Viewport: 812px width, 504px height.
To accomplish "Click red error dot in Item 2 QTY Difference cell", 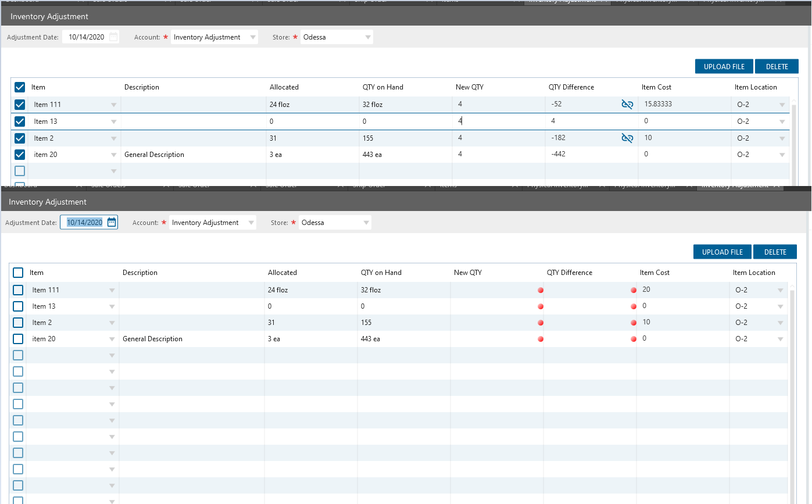I will click(x=634, y=323).
